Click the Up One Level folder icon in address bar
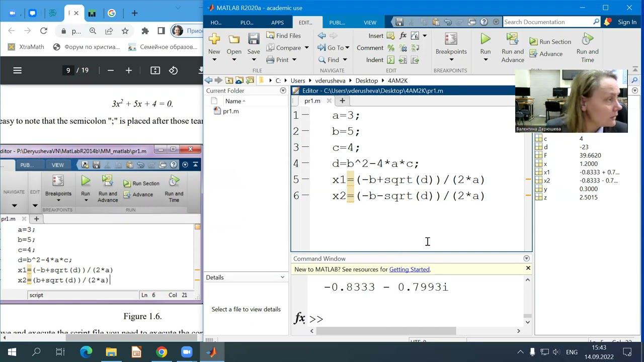 [x=229, y=80]
